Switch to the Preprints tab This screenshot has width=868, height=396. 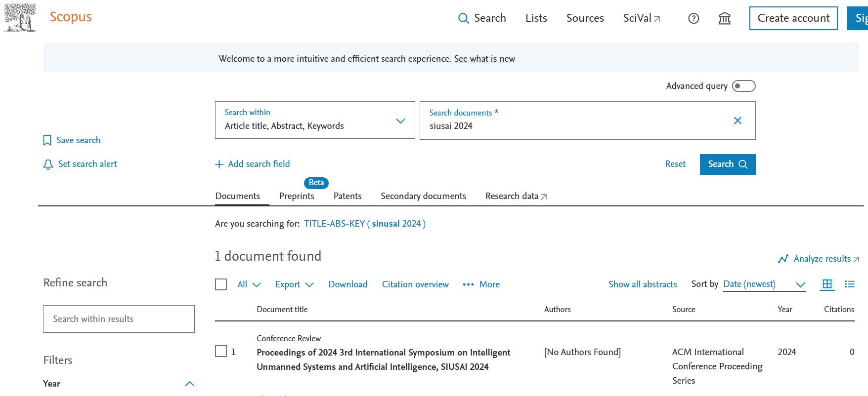pyautogui.click(x=297, y=196)
